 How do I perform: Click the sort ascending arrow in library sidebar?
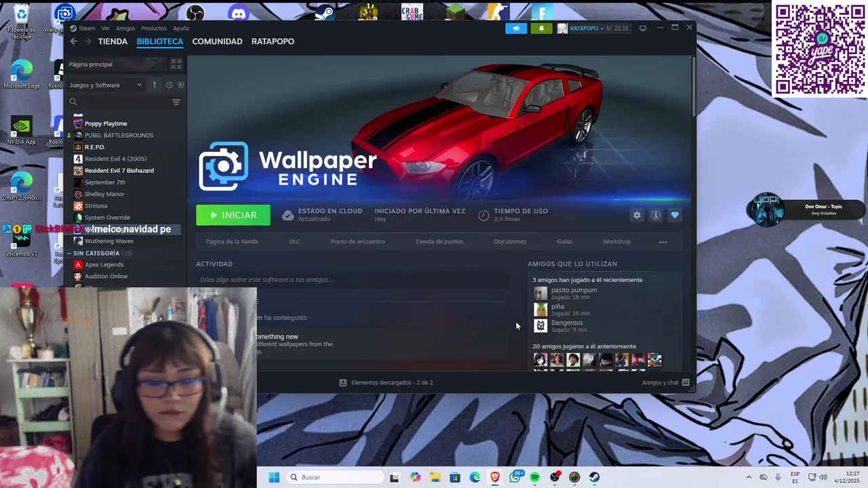point(154,85)
